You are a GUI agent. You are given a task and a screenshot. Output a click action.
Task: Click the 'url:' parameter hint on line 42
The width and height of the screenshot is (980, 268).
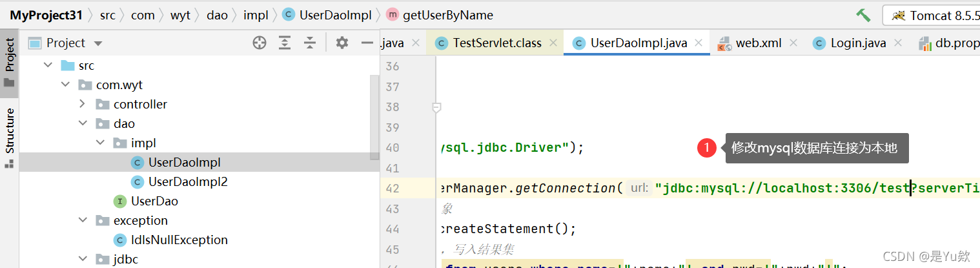click(639, 188)
